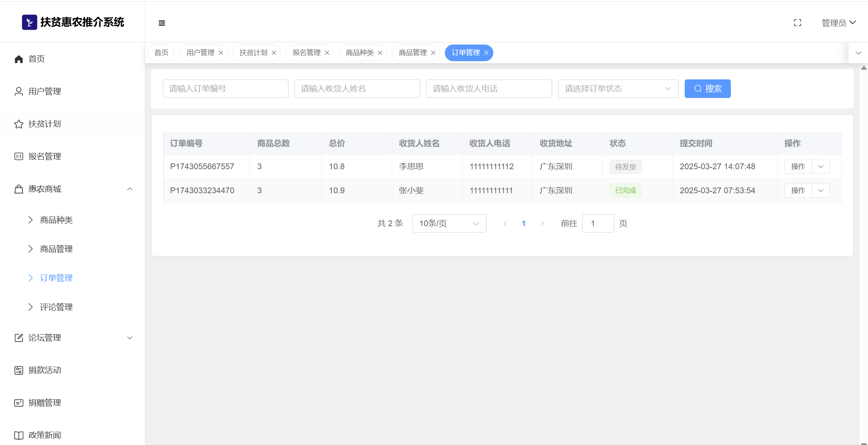Open the 首页 home sidebar item
This screenshot has width=868, height=445.
pyautogui.click(x=36, y=59)
